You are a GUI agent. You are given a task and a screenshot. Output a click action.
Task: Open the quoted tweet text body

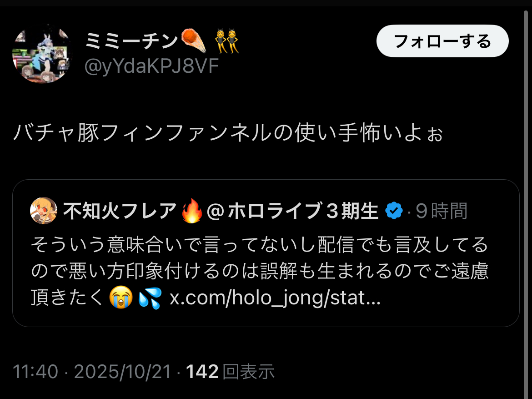[260, 271]
